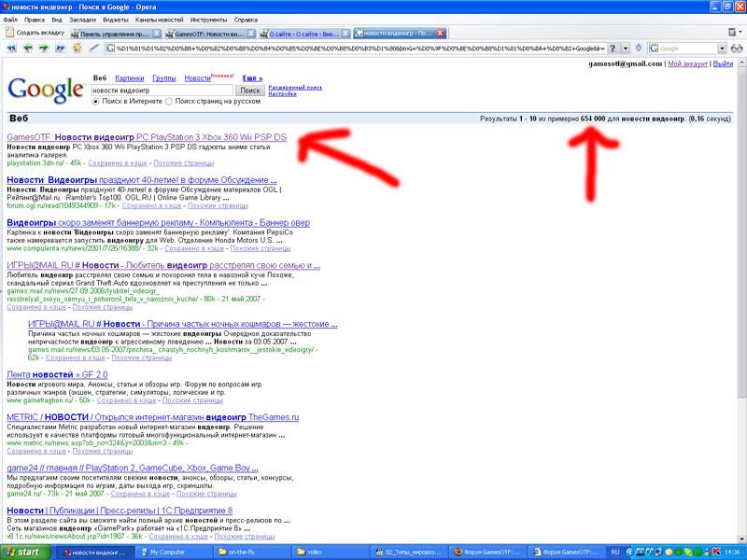Close the 'О сайте' tab

point(345,34)
